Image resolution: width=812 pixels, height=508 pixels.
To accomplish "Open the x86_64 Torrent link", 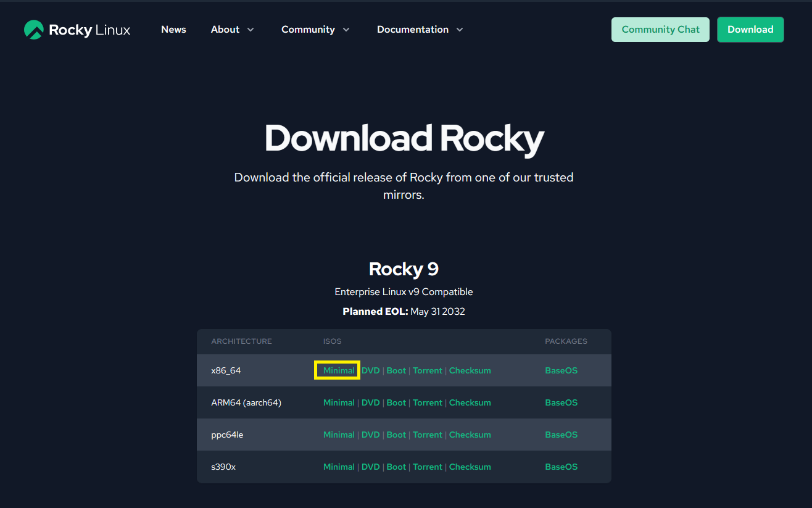I will click(428, 370).
